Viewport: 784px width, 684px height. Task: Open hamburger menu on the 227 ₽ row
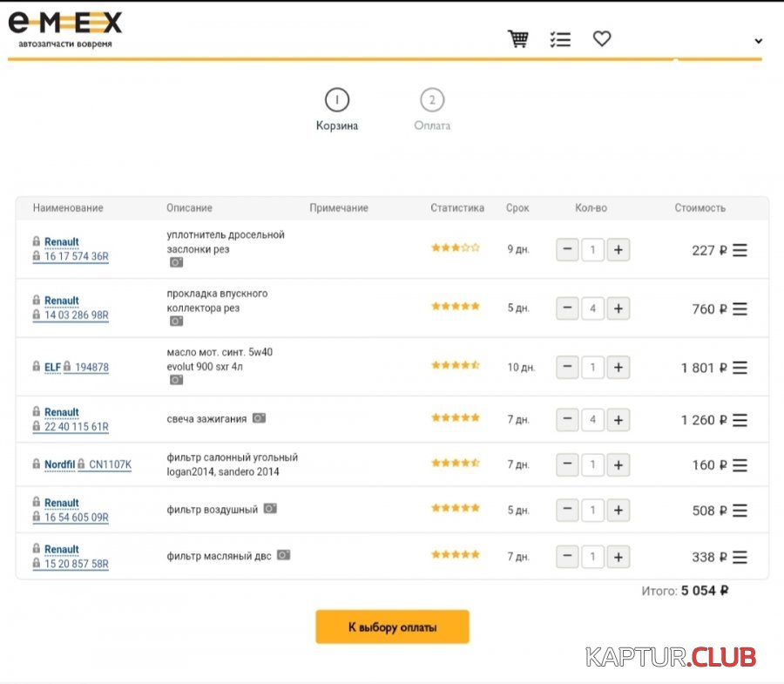[x=740, y=251]
